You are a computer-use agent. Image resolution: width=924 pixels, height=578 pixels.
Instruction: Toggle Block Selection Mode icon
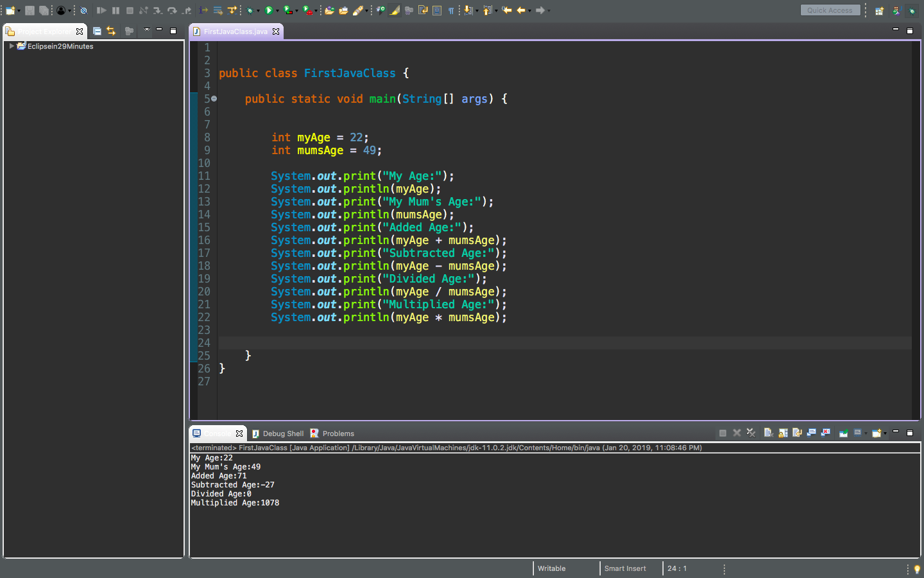tap(437, 10)
